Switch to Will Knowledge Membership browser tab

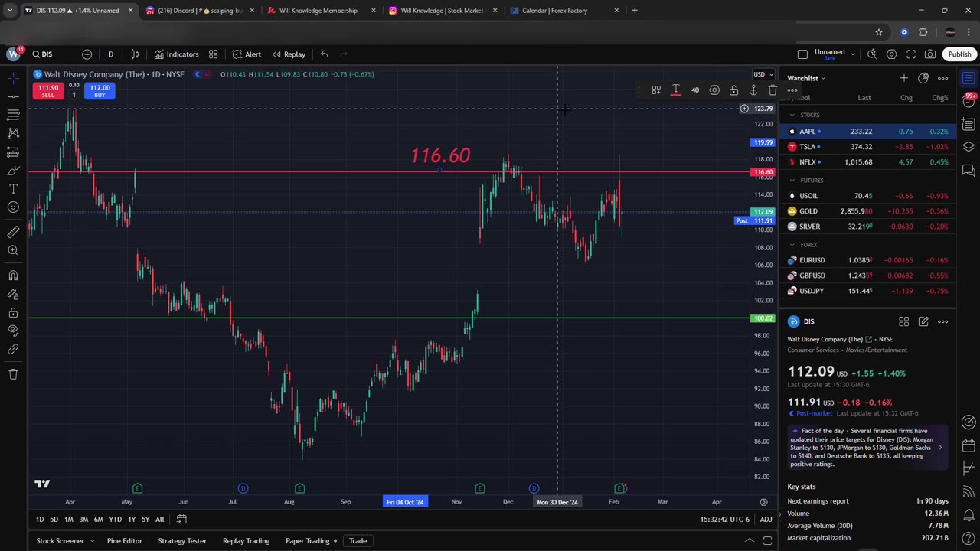click(x=318, y=11)
